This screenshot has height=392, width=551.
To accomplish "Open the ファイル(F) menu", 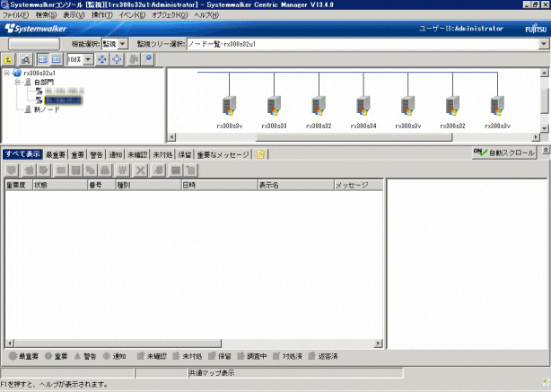I will pyautogui.click(x=15, y=15).
